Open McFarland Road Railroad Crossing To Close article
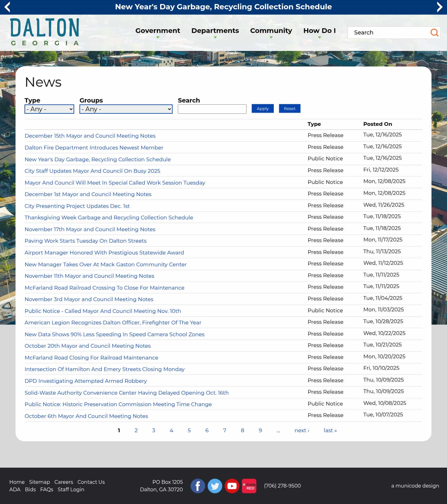Viewport: 447px width, 504px height. 104,288
